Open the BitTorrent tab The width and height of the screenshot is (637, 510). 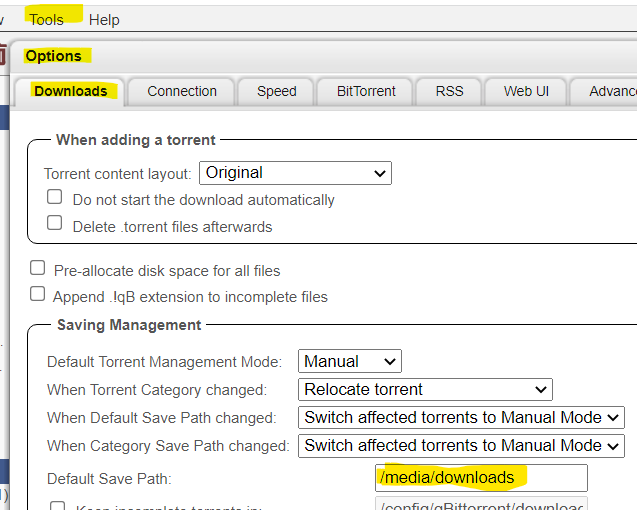[366, 91]
